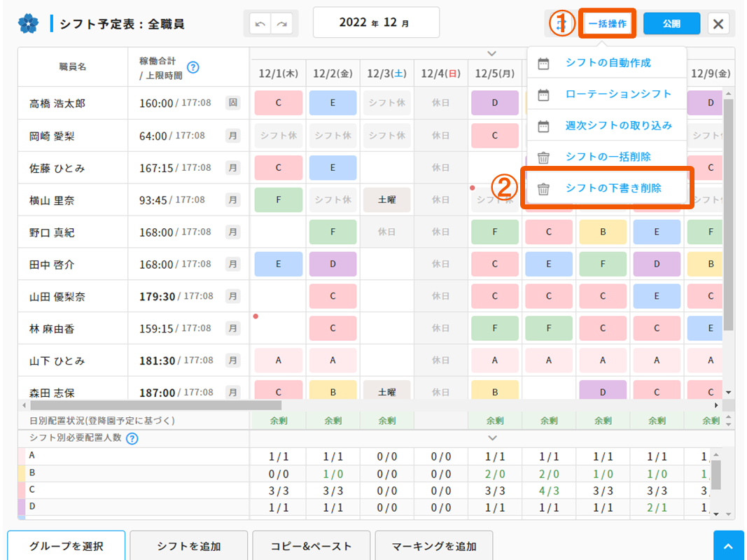Click the blue flower app logo
The image size is (747, 560).
[x=28, y=24]
